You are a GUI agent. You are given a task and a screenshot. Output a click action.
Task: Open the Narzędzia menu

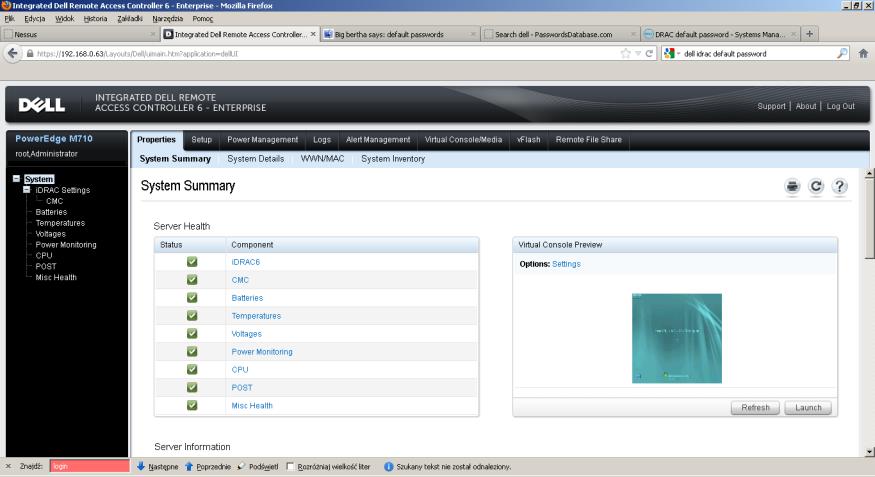coord(167,18)
